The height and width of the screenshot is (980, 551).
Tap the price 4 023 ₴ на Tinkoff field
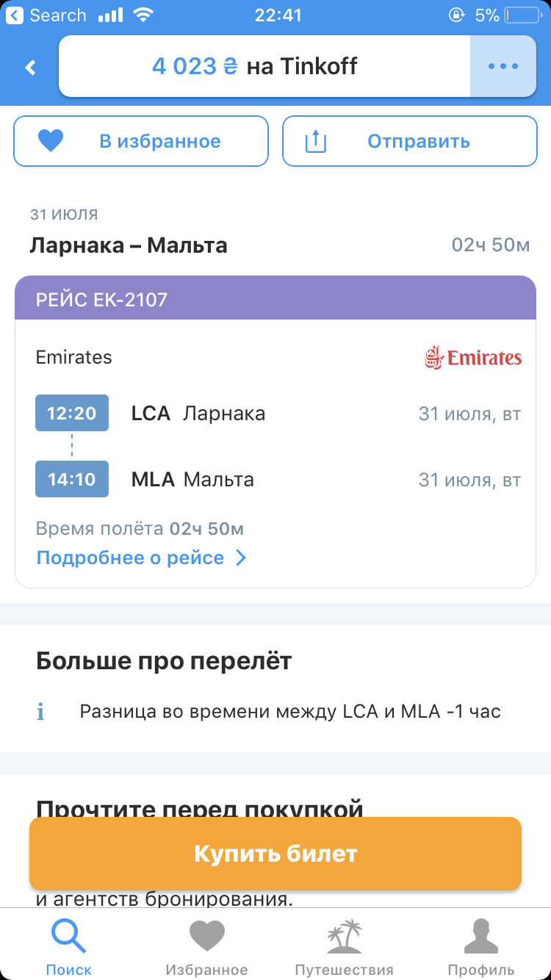tap(254, 66)
